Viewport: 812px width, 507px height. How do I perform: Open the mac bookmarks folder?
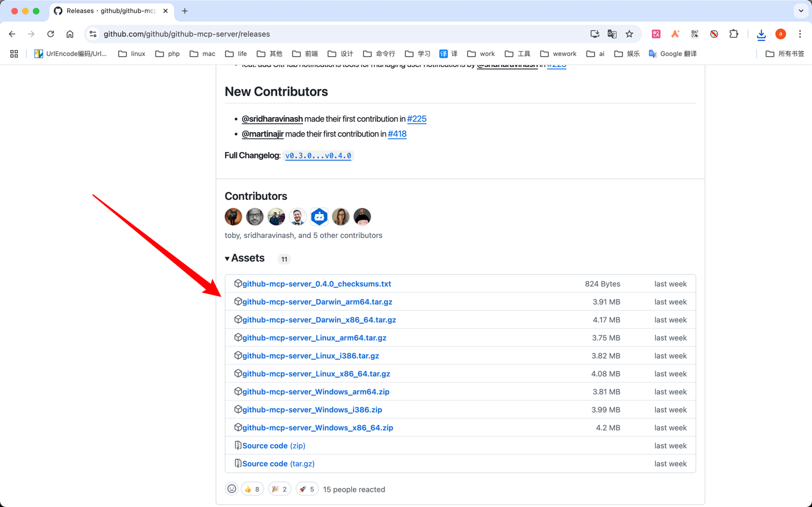pos(202,54)
